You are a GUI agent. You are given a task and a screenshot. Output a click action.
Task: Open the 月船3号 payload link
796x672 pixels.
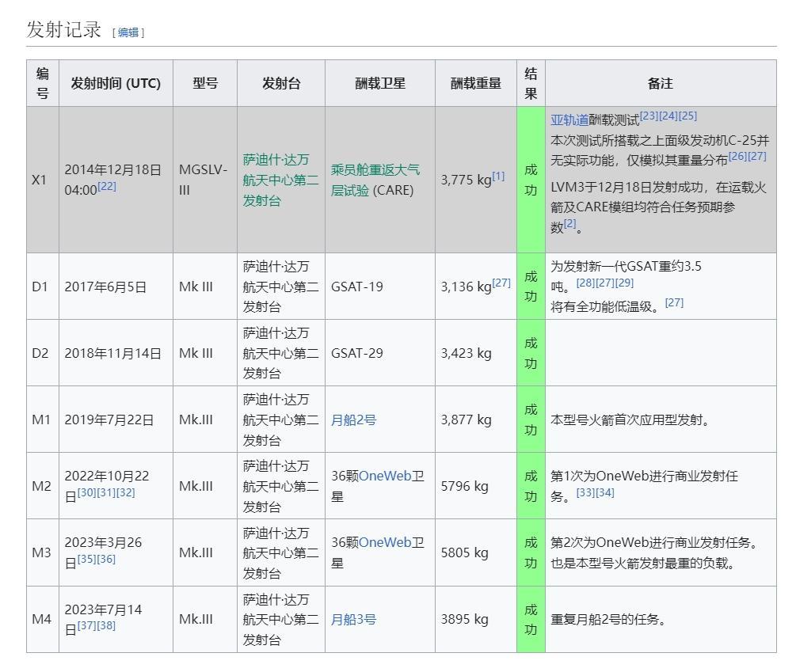[353, 619]
